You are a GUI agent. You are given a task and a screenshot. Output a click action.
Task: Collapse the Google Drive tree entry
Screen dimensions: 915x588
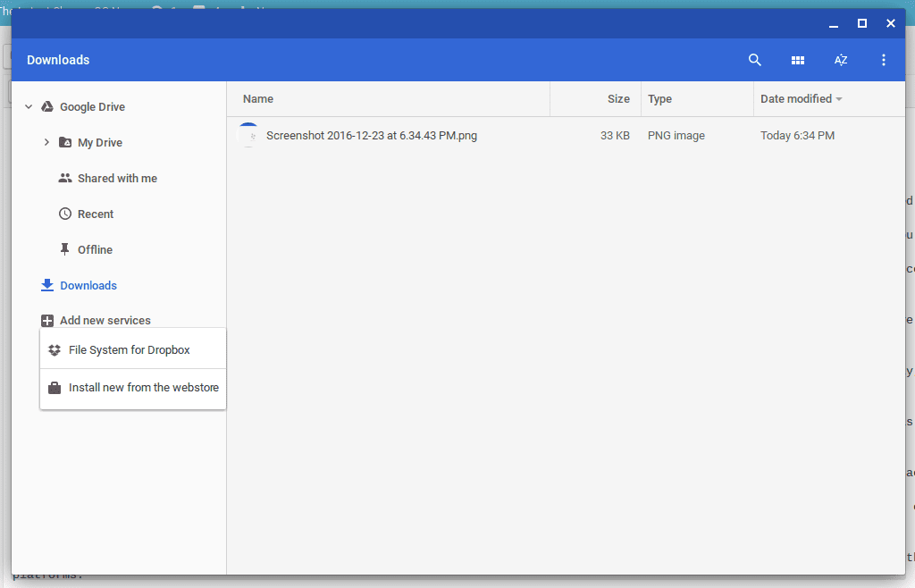click(x=28, y=105)
